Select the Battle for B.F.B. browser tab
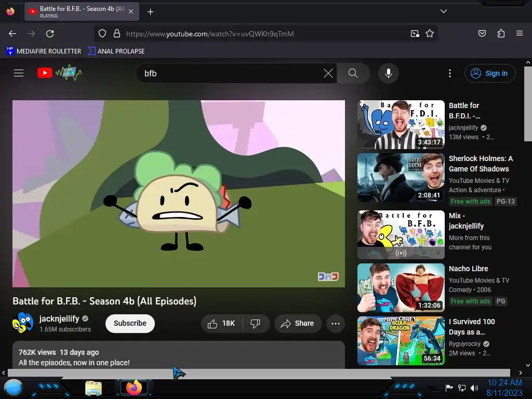The image size is (532, 399). [x=82, y=11]
